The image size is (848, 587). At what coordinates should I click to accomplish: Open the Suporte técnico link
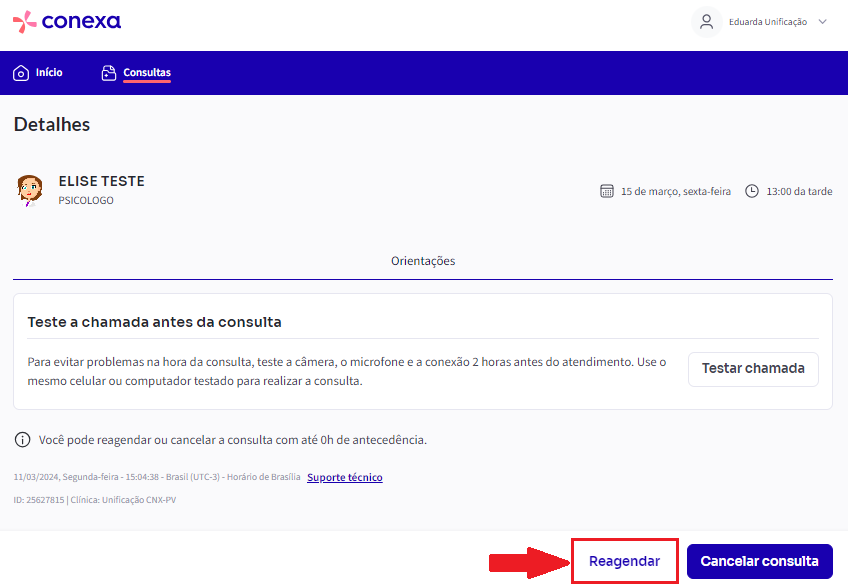(344, 477)
